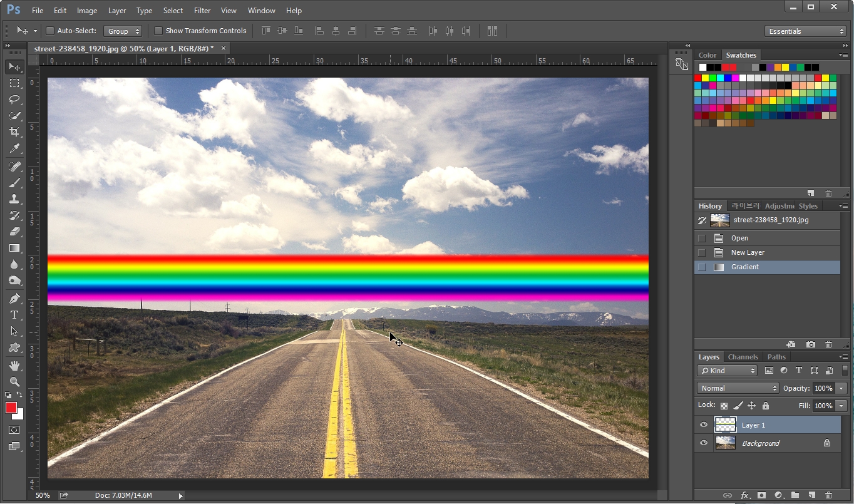Select the New Layer history state
This screenshot has width=854, height=504.
pyautogui.click(x=768, y=252)
